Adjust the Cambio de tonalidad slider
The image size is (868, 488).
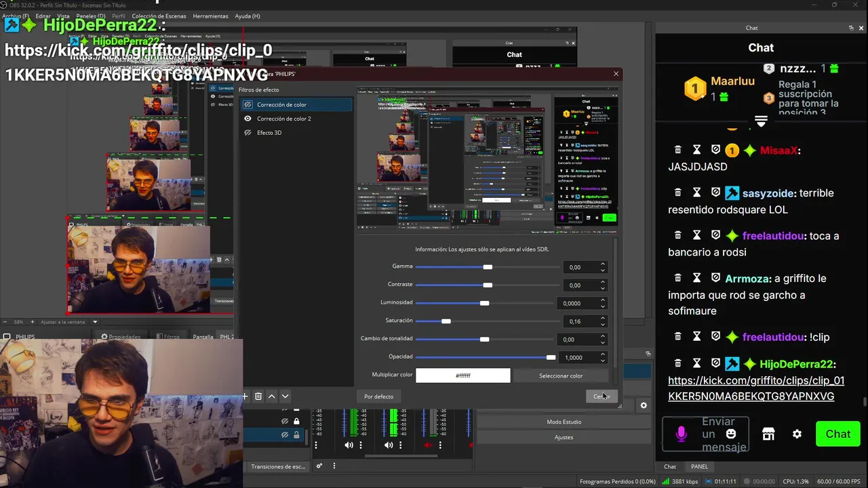coord(486,339)
